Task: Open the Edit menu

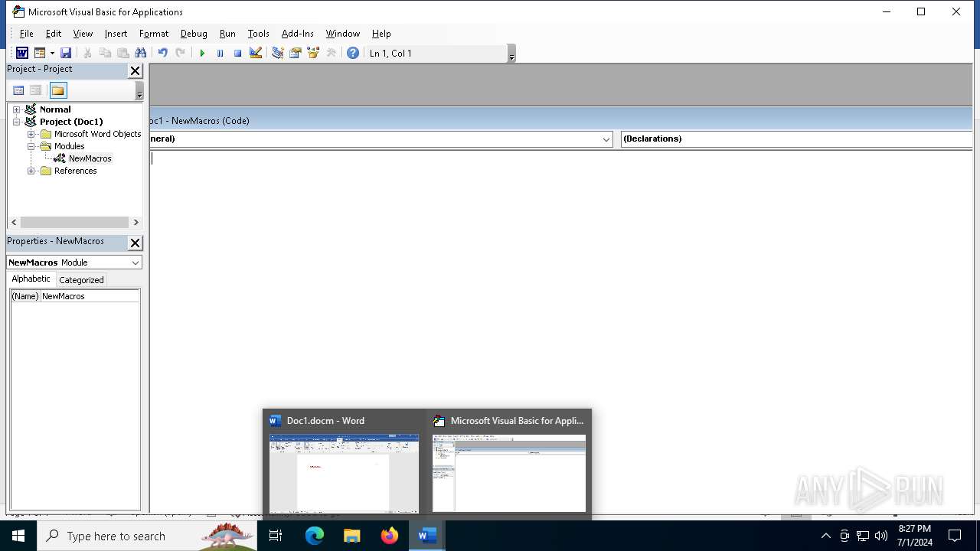Action: [54, 34]
